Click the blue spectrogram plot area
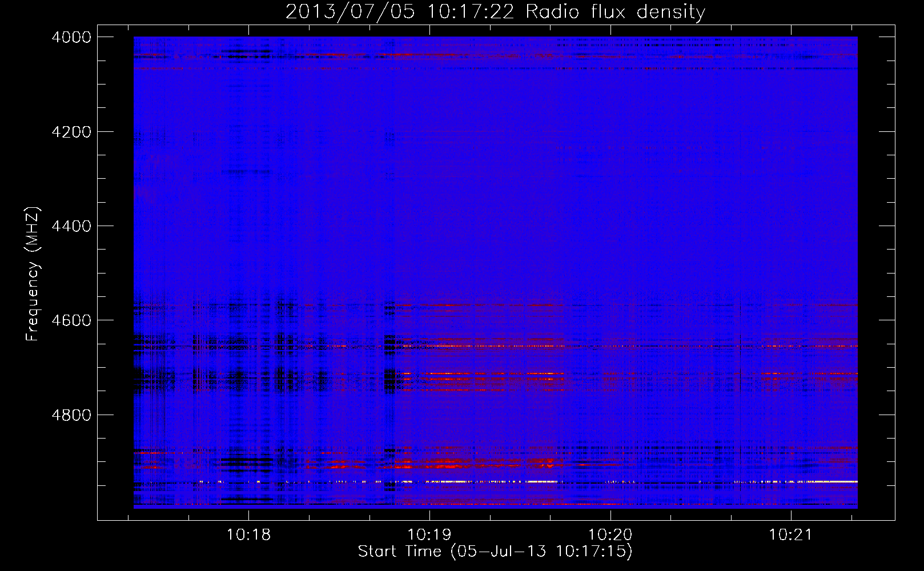This screenshot has width=924, height=571. coord(496,272)
